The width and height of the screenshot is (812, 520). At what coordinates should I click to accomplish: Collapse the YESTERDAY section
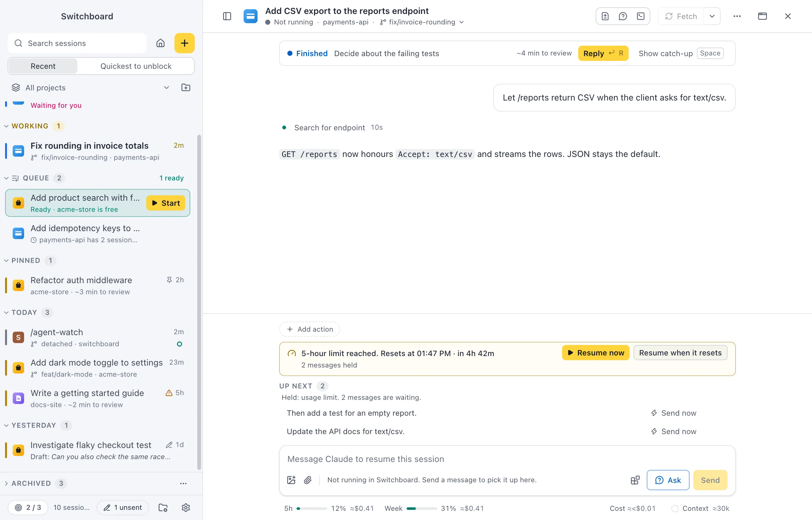tap(6, 426)
